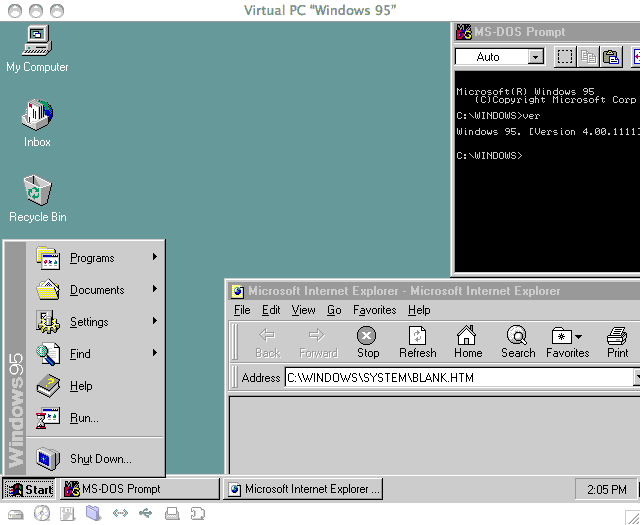Click the floppy disk icon in Virtual PC status bar

click(x=67, y=514)
